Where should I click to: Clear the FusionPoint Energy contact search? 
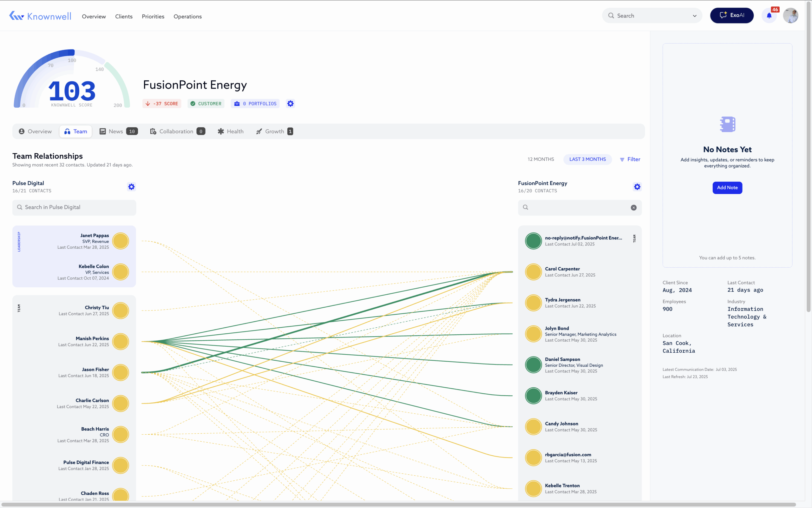(633, 208)
